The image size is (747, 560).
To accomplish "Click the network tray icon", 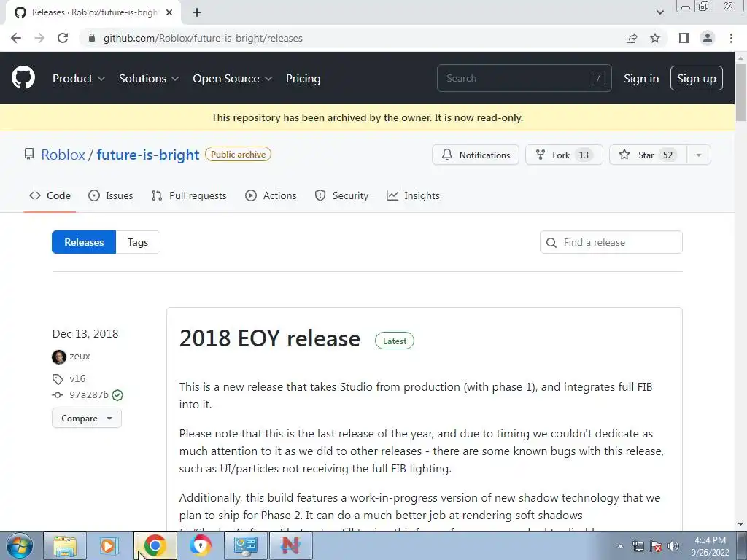I will pyautogui.click(x=638, y=546).
